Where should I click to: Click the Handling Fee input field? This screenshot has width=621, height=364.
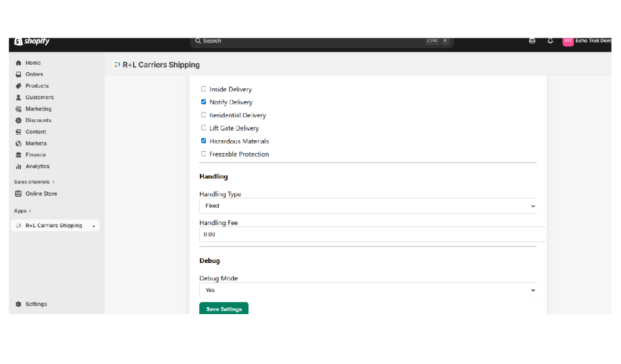[372, 234]
